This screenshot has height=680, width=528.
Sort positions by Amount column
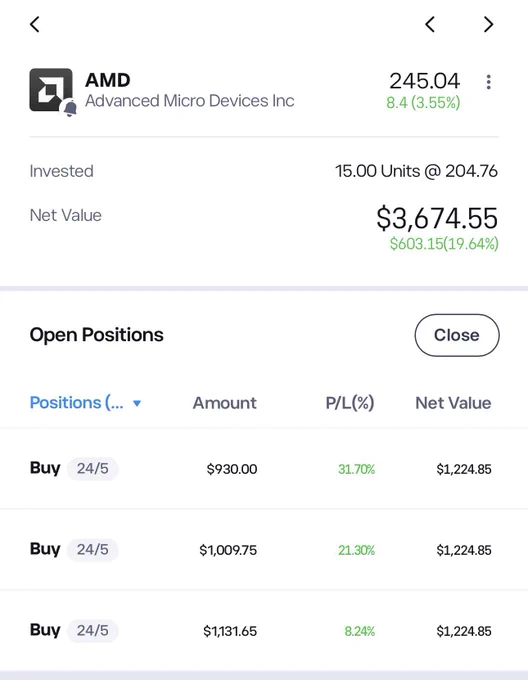tap(225, 403)
